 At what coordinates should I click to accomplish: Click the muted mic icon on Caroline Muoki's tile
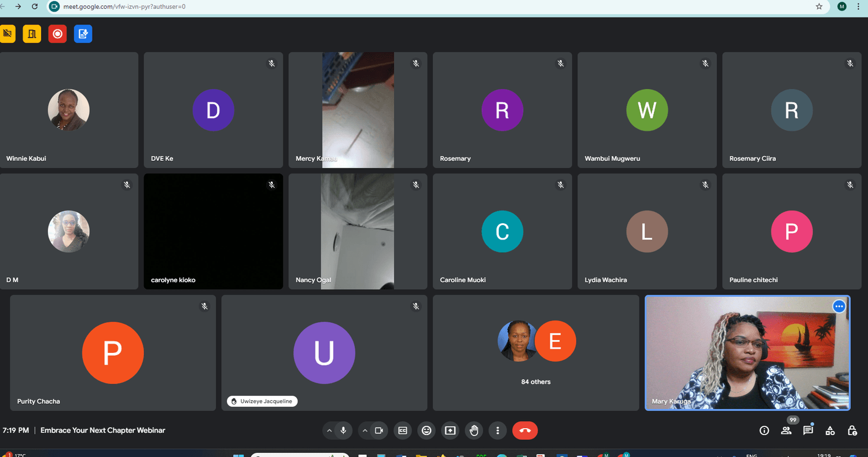[561, 185]
